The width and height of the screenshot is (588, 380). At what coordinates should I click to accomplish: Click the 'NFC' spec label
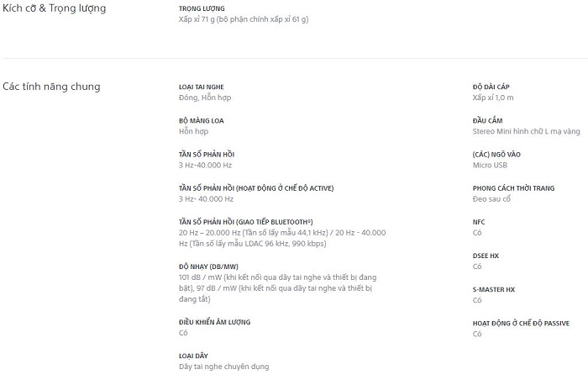(479, 222)
